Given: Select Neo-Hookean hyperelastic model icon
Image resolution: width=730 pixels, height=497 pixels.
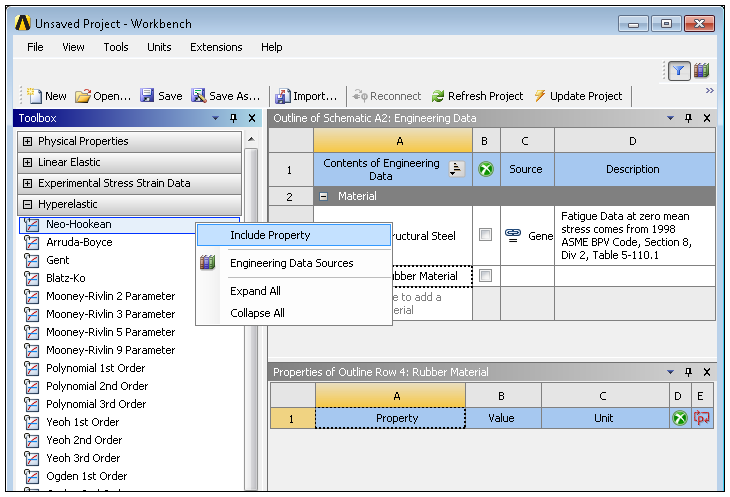Looking at the screenshot, I should (32, 225).
